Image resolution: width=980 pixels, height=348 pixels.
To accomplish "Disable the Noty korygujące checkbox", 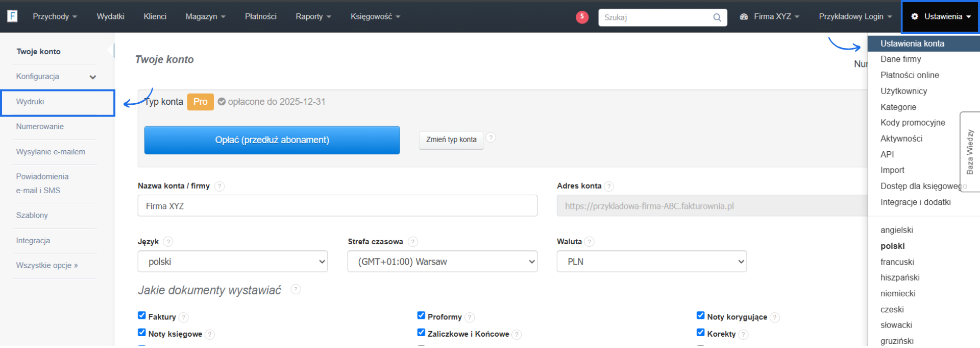I will pos(701,315).
